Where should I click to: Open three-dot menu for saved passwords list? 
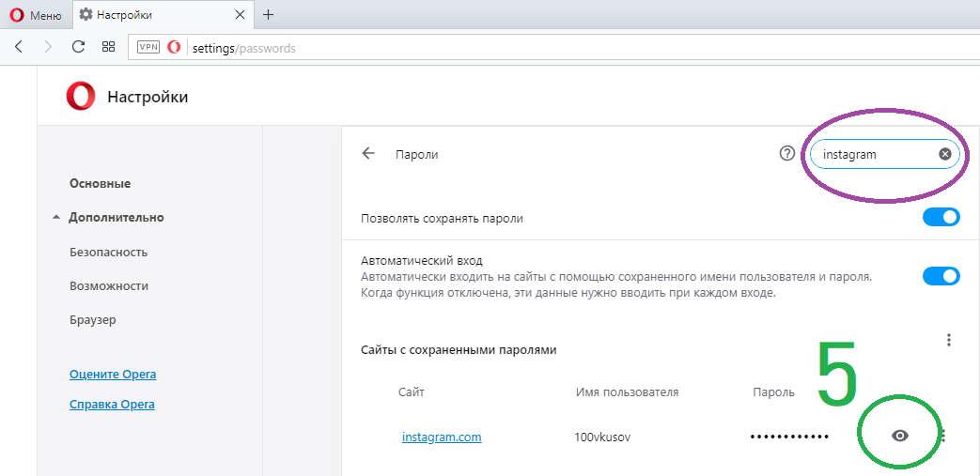click(x=949, y=340)
